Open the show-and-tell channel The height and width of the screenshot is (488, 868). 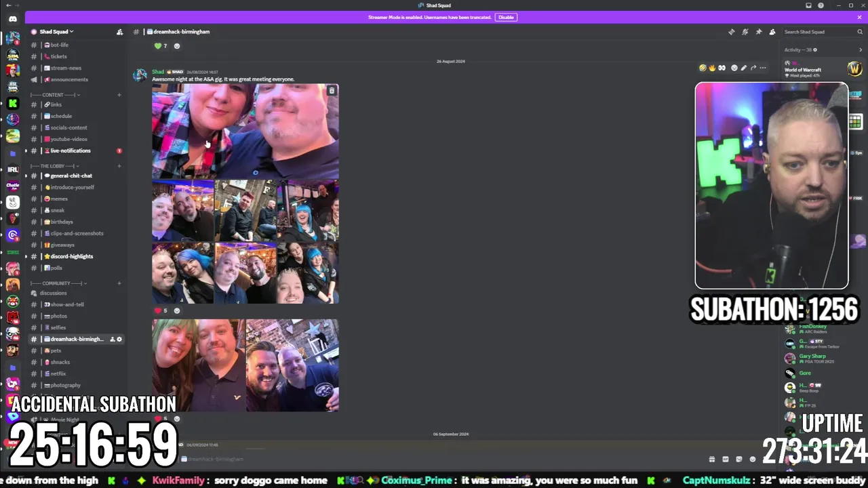76,304
